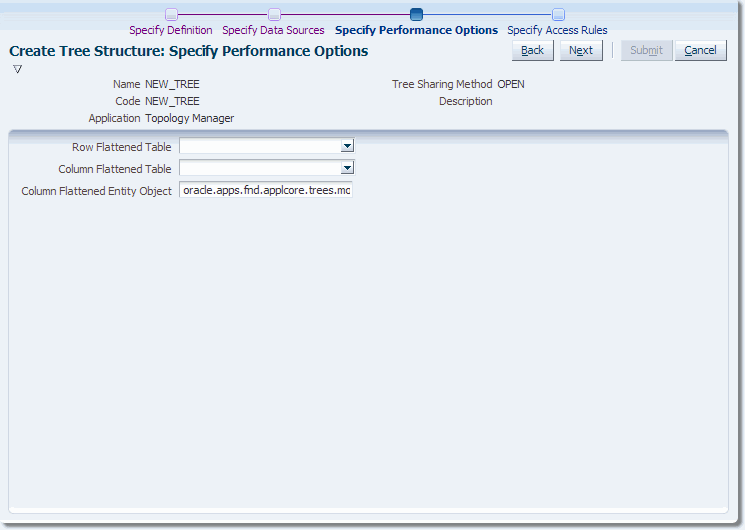Click the Column Flattened Entity Object label

96,191
